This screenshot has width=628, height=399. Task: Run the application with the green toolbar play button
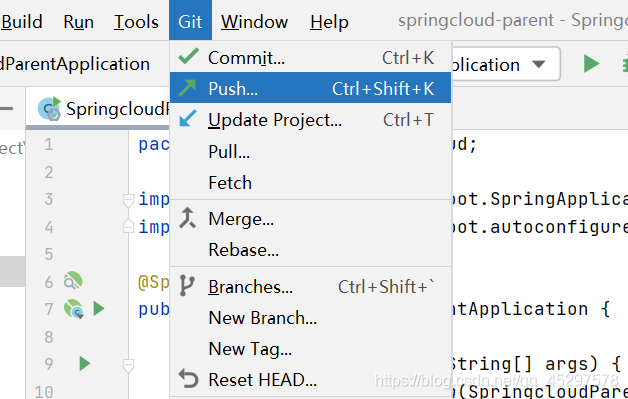[592, 64]
